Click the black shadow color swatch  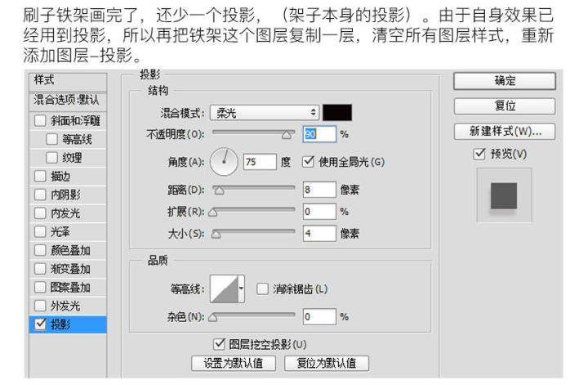336,113
